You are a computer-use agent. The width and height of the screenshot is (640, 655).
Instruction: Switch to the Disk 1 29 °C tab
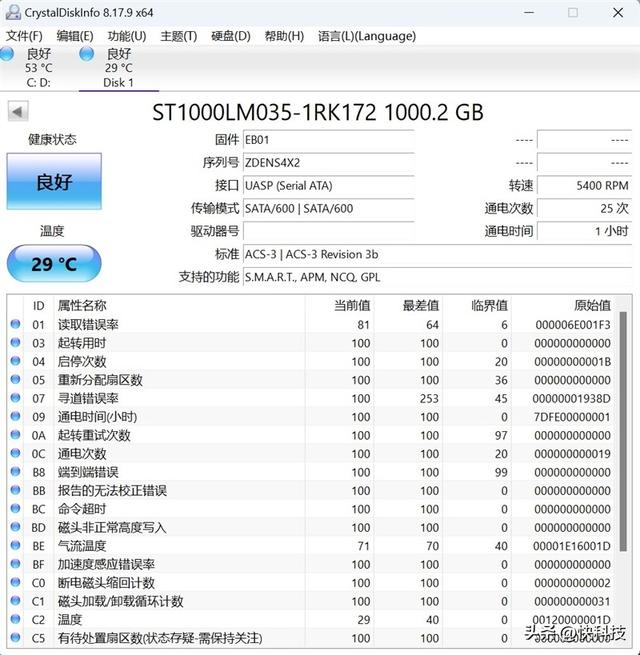coord(119,68)
